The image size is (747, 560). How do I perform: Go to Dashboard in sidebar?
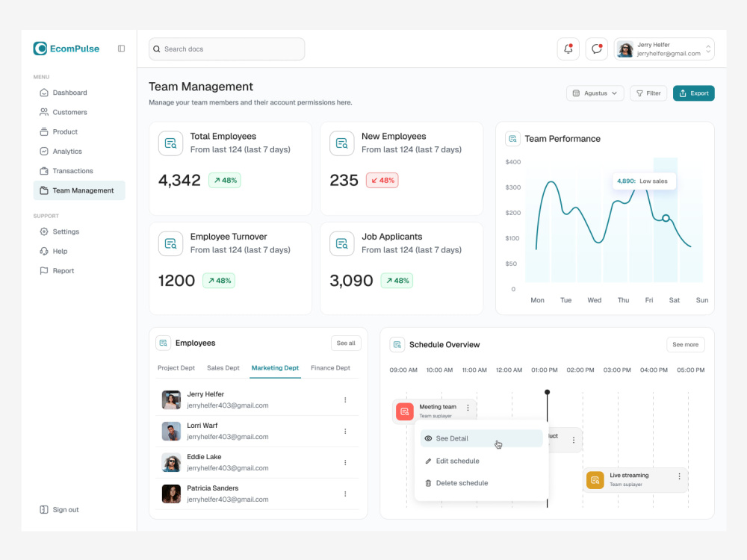[79, 93]
